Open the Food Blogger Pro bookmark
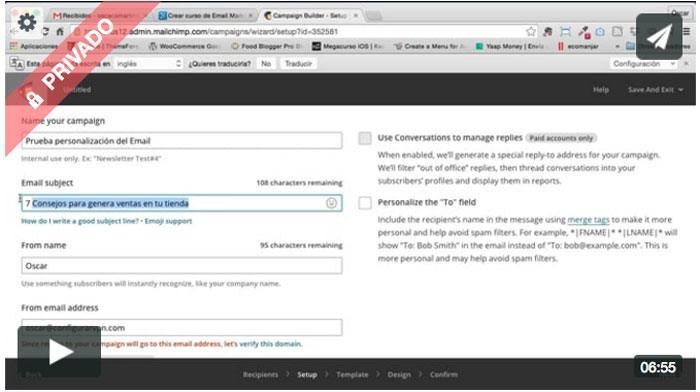The height and width of the screenshot is (392, 700). point(267,46)
